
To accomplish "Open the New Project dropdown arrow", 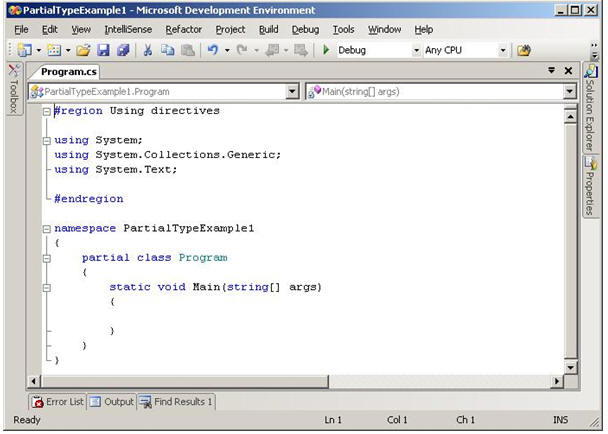I will 38,50.
